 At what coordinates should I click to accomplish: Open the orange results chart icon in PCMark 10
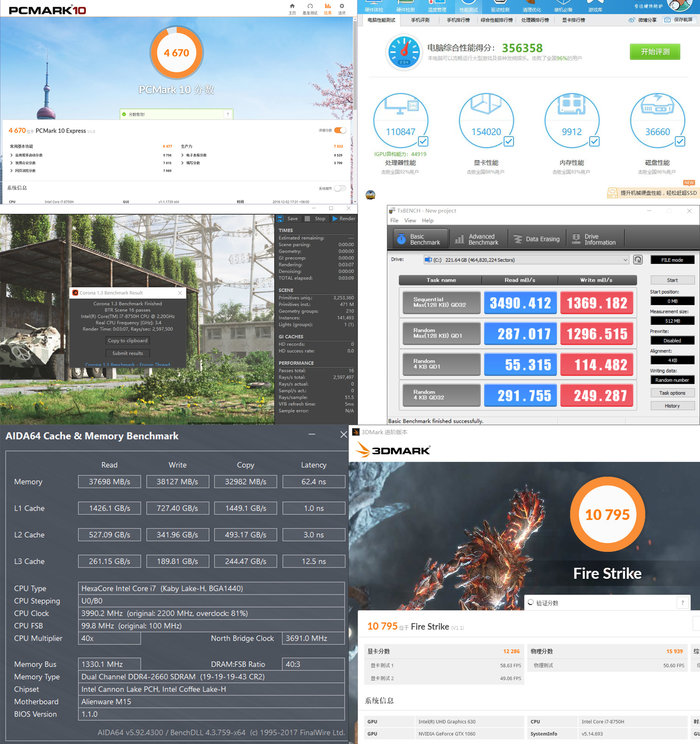pyautogui.click(x=327, y=6)
